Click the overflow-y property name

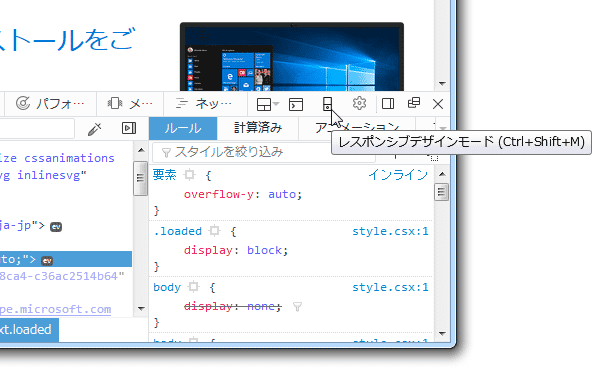click(218, 194)
